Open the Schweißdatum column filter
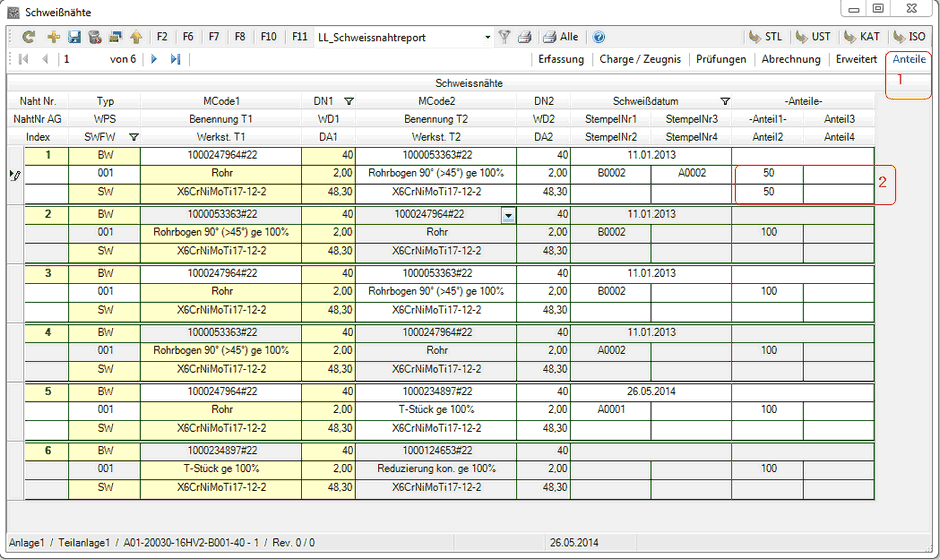This screenshot has width=940, height=559. 724,101
